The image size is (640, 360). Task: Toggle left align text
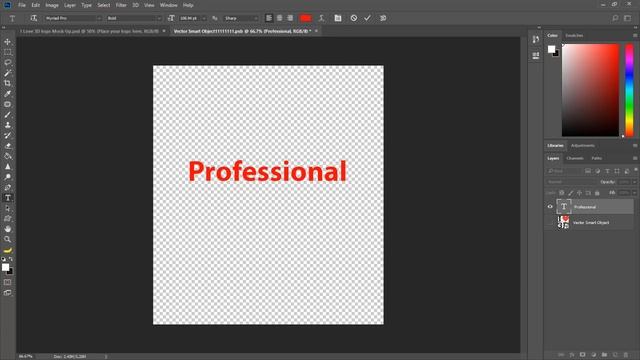click(x=269, y=18)
